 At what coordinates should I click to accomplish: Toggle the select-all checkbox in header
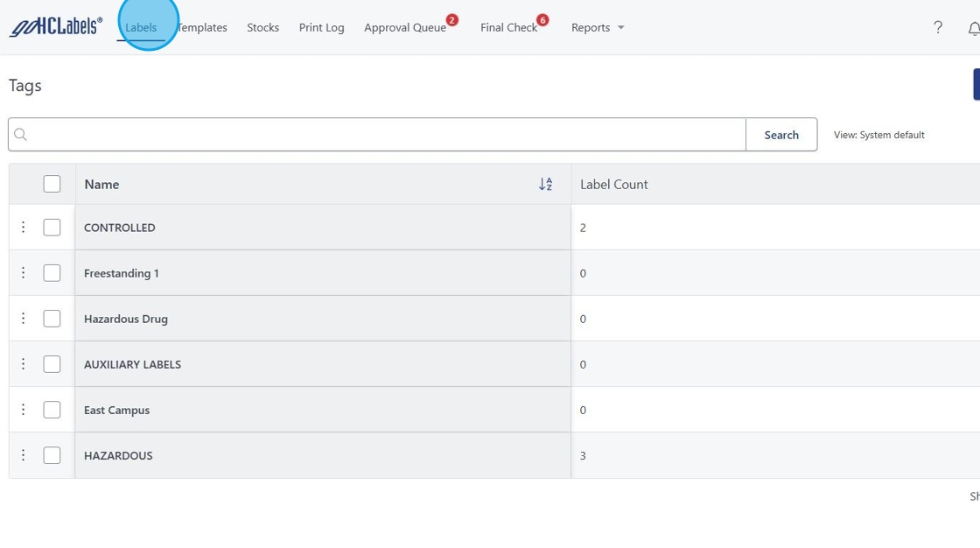click(52, 184)
